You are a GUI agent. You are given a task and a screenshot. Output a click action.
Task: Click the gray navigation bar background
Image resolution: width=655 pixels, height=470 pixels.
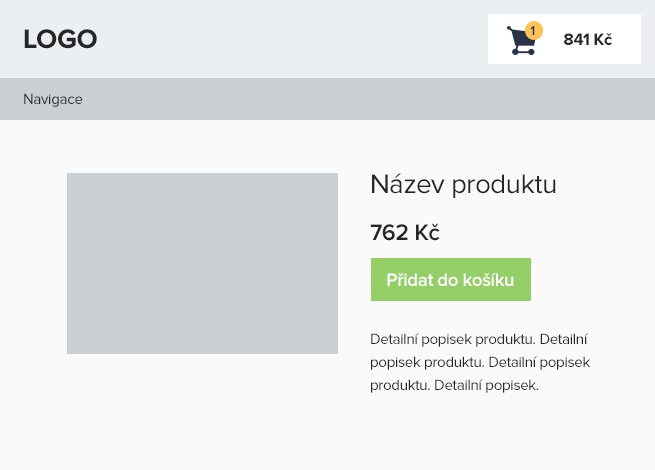coord(327,99)
